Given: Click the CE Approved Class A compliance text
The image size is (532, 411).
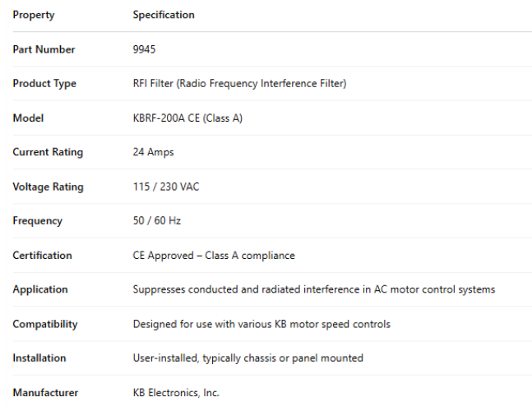Looking at the screenshot, I should tap(214, 256).
